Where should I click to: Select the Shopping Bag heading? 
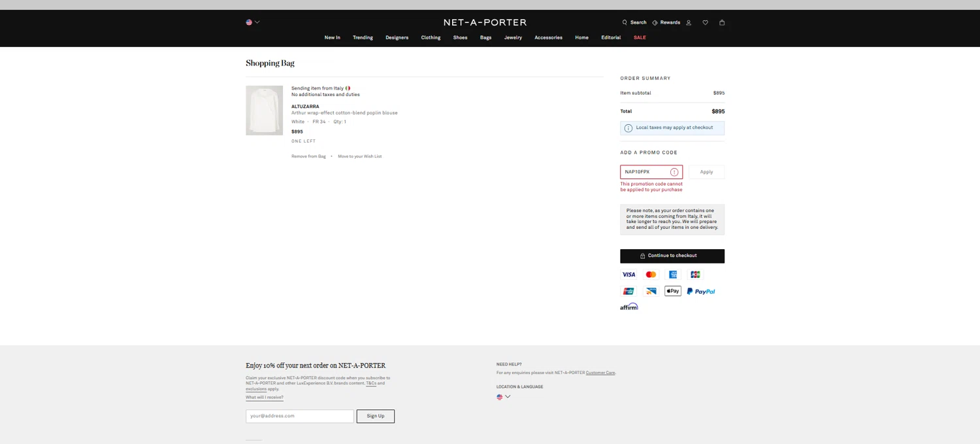(x=270, y=63)
